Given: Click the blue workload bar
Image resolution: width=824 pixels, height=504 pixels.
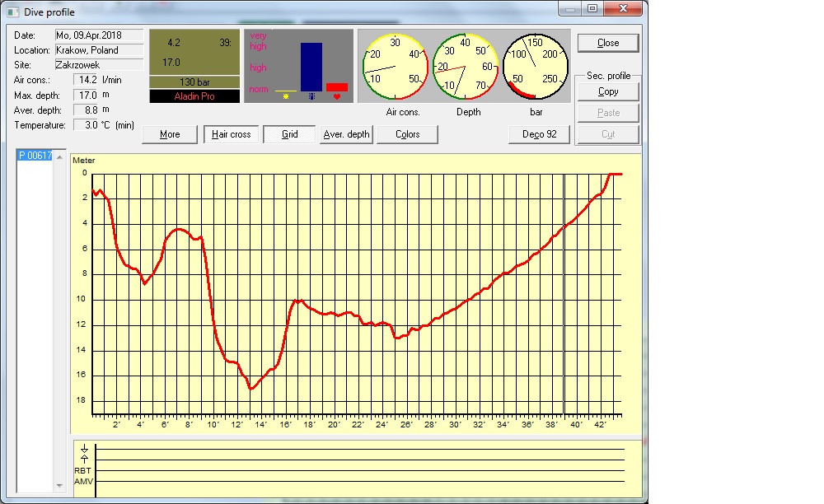Looking at the screenshot, I should click(x=311, y=68).
